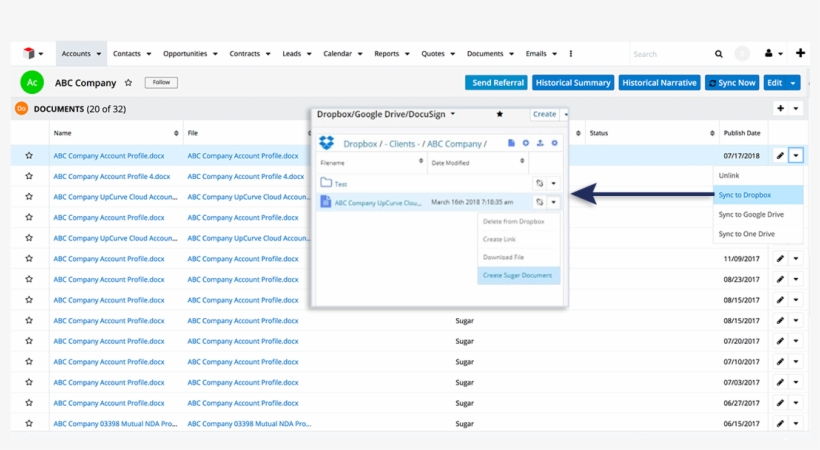Click the Sync Now button
Screen dimensions: 820x450
(732, 83)
